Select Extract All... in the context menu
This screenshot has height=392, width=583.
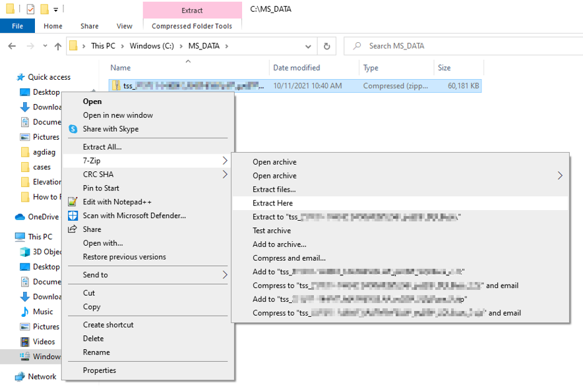(102, 147)
